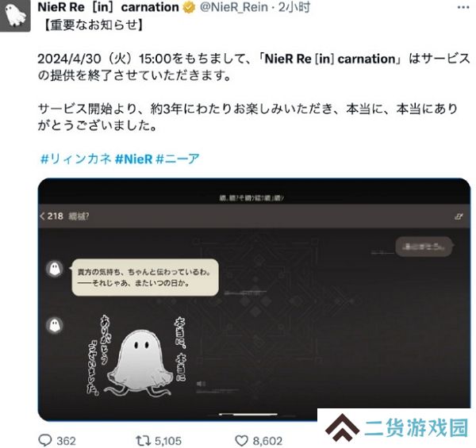Tap the beige message bubble from Mama
476x448 pixels.
[x=145, y=278]
